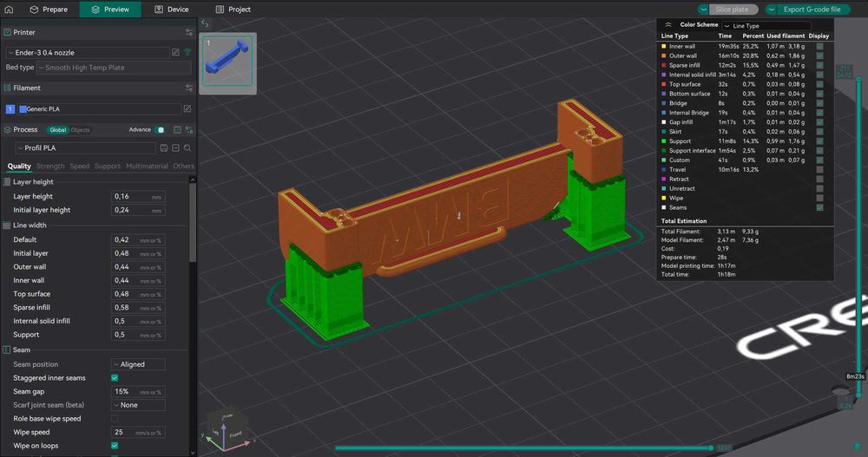Open filament settings icon next to Filament
This screenshot has height=457, width=868.
[189, 88]
